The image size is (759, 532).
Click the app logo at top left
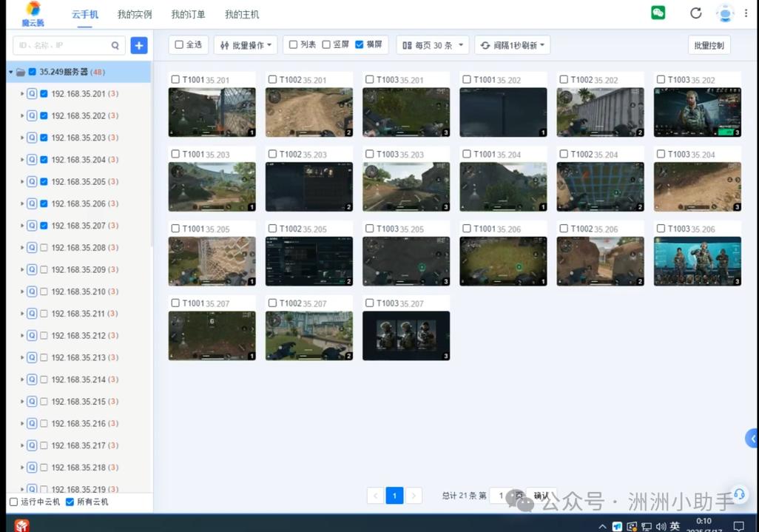click(33, 14)
